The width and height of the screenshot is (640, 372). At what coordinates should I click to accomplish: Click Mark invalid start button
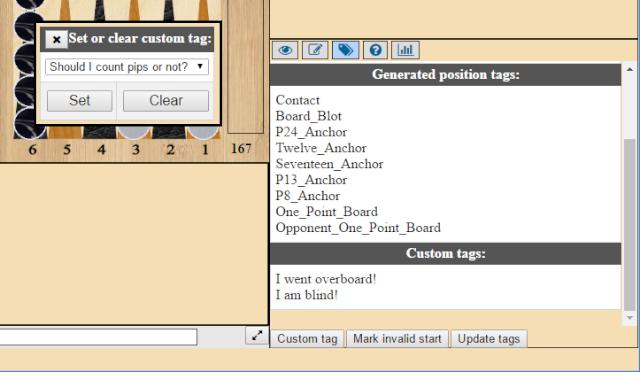pos(397,339)
